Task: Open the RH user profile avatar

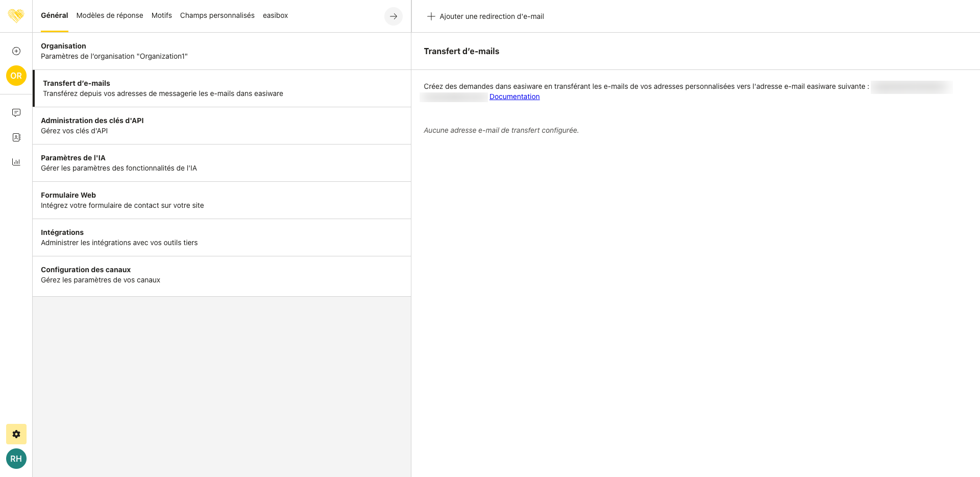Action: (16, 459)
